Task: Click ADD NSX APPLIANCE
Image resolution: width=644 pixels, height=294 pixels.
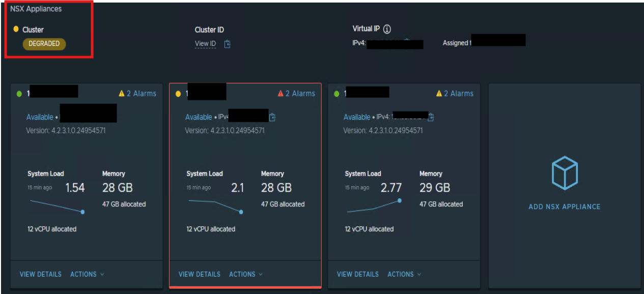Action: [565, 207]
